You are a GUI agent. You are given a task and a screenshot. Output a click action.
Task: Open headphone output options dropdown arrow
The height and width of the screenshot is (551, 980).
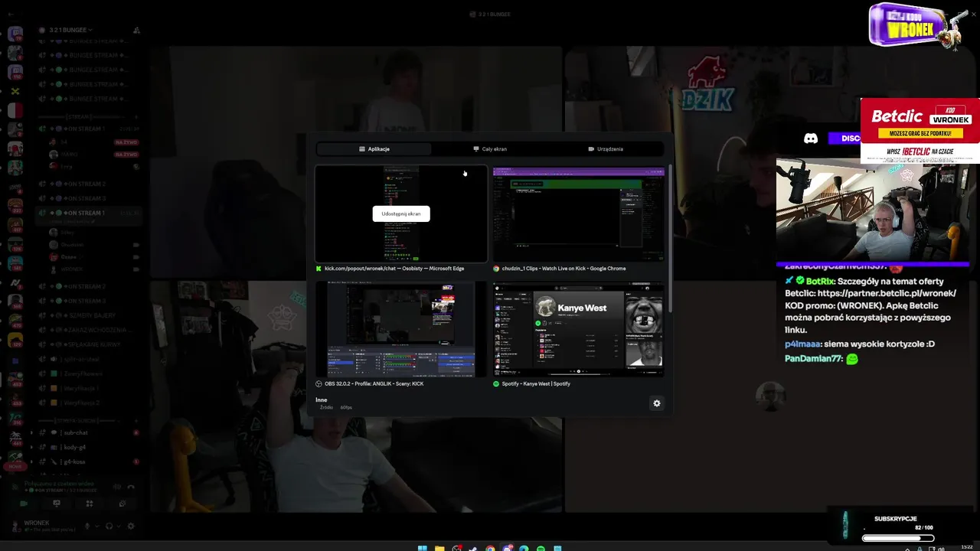point(117,526)
